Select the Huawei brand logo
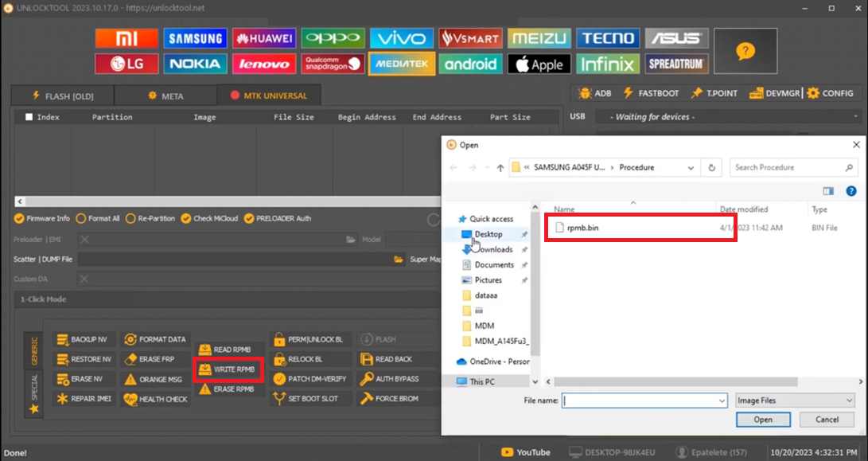 click(264, 38)
